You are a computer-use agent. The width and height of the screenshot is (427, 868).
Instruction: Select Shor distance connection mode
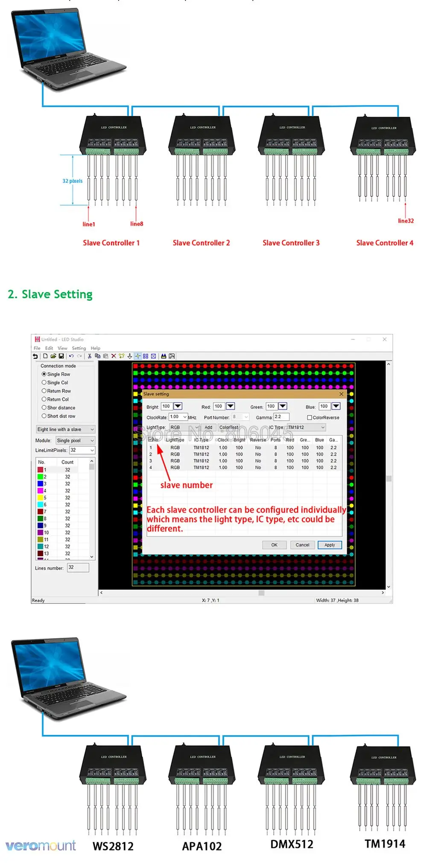click(x=58, y=408)
